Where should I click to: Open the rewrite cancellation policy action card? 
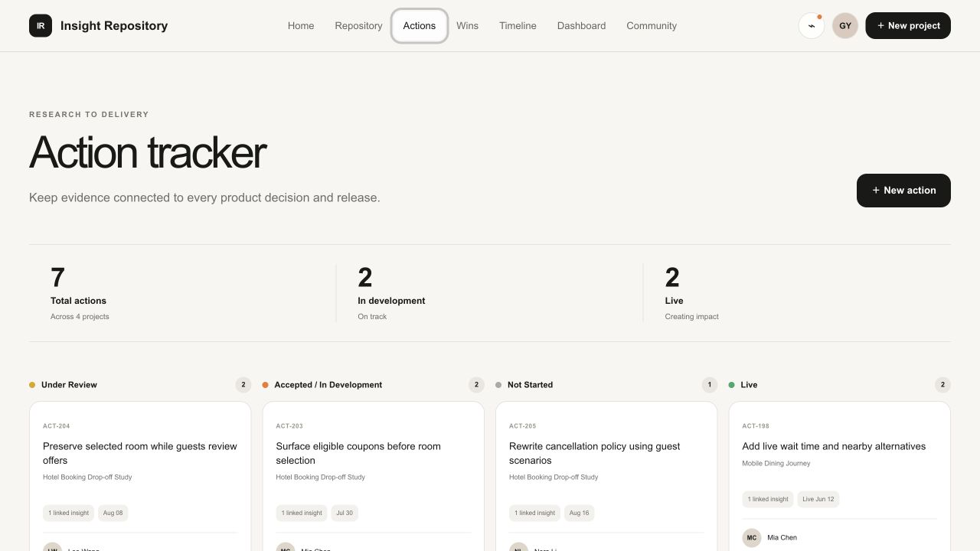[606, 476]
